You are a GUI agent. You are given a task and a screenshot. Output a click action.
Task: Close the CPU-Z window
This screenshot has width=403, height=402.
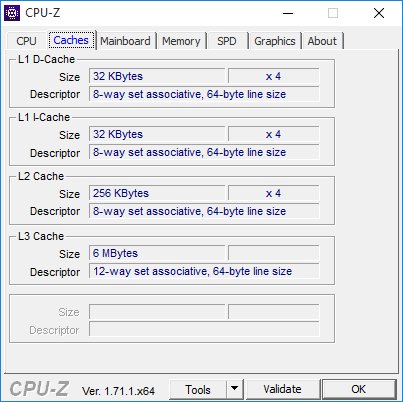coord(379,13)
